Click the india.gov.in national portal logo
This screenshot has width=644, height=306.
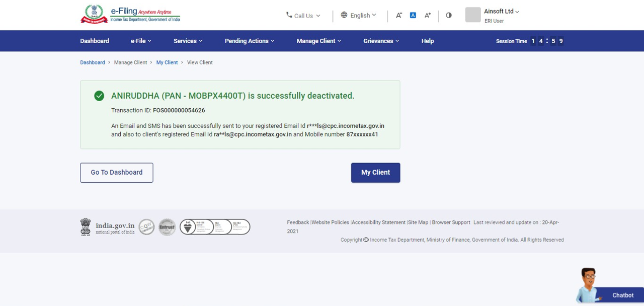(x=107, y=227)
